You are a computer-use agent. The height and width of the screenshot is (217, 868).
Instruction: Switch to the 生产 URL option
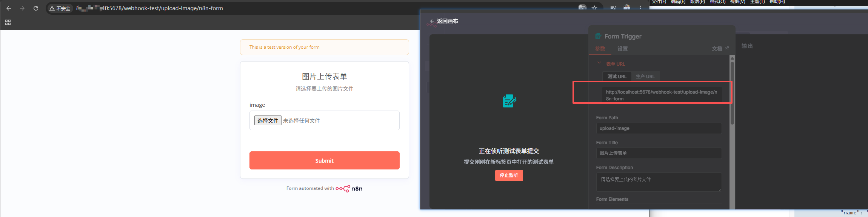(645, 77)
